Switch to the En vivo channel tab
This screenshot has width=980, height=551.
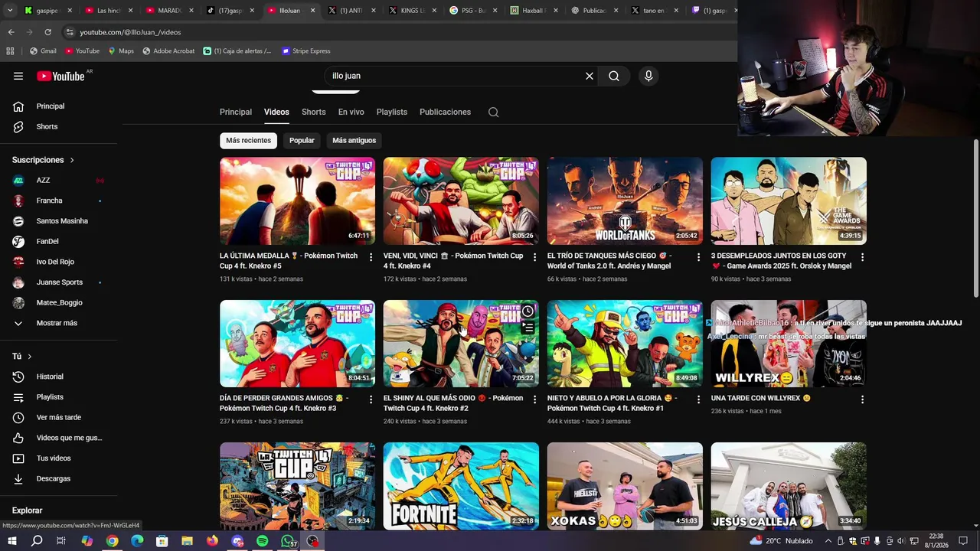click(351, 112)
